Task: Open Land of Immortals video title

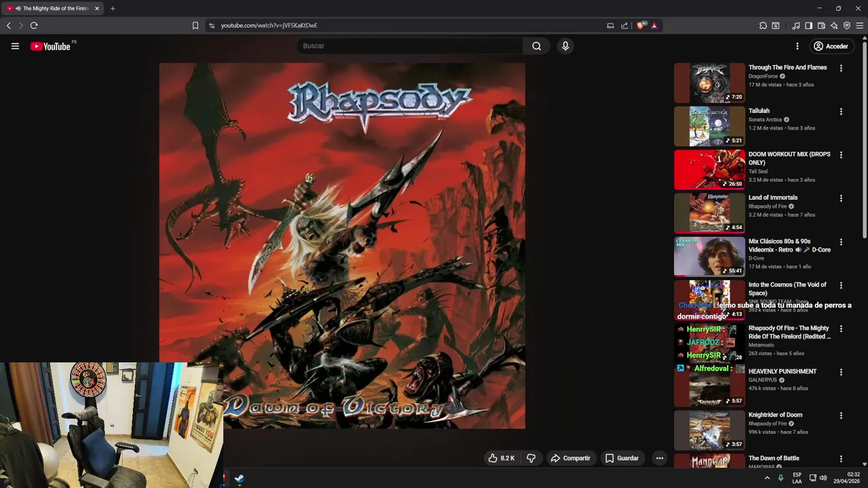Action: (x=773, y=197)
